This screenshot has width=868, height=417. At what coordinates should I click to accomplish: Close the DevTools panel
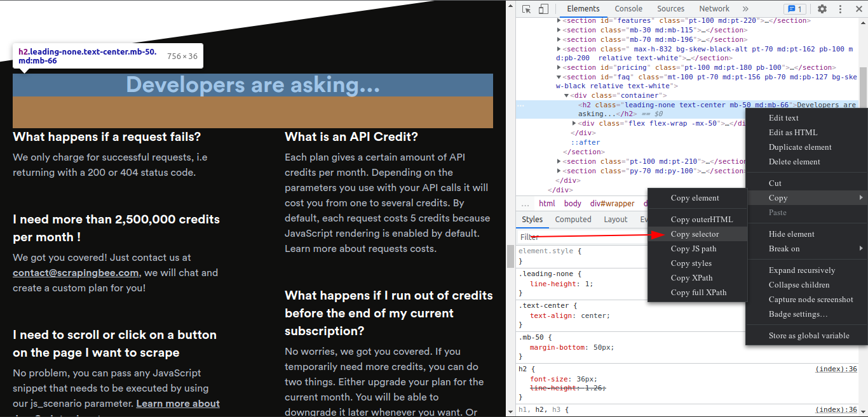(x=858, y=9)
